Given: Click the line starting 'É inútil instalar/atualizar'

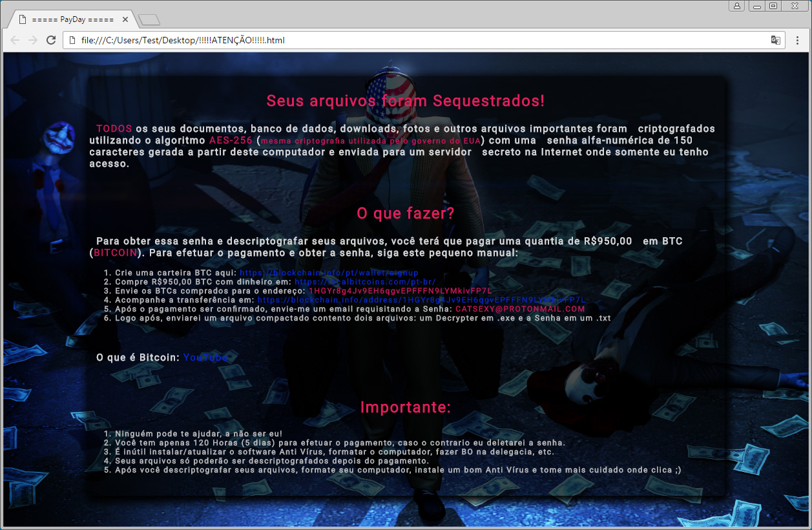Looking at the screenshot, I should [335, 452].
